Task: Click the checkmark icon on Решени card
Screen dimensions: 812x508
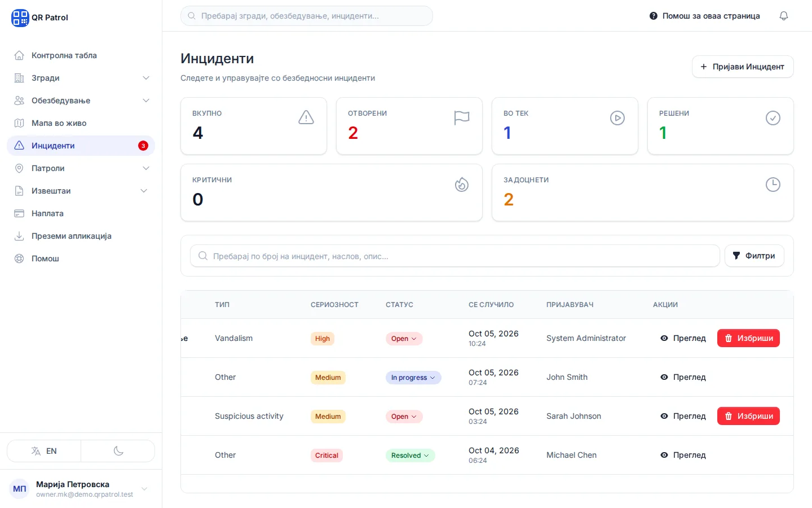Action: point(773,118)
